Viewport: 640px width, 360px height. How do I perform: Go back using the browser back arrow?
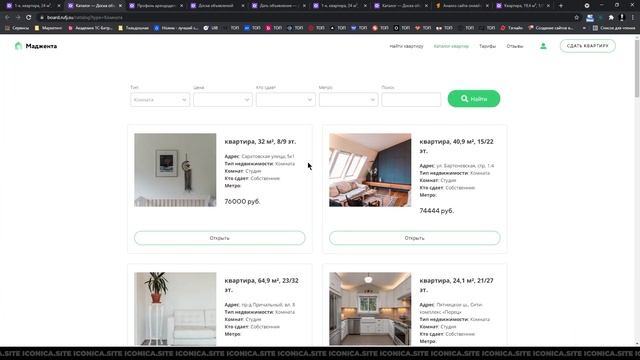point(7,18)
